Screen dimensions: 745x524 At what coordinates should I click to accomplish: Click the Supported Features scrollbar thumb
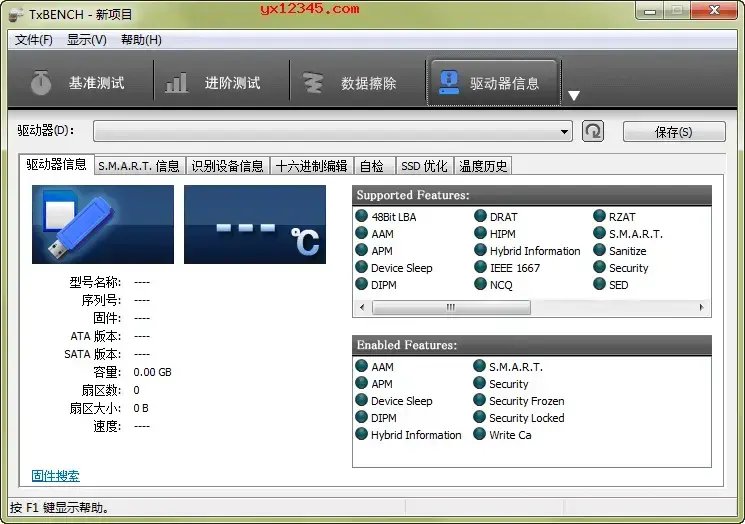click(x=451, y=307)
